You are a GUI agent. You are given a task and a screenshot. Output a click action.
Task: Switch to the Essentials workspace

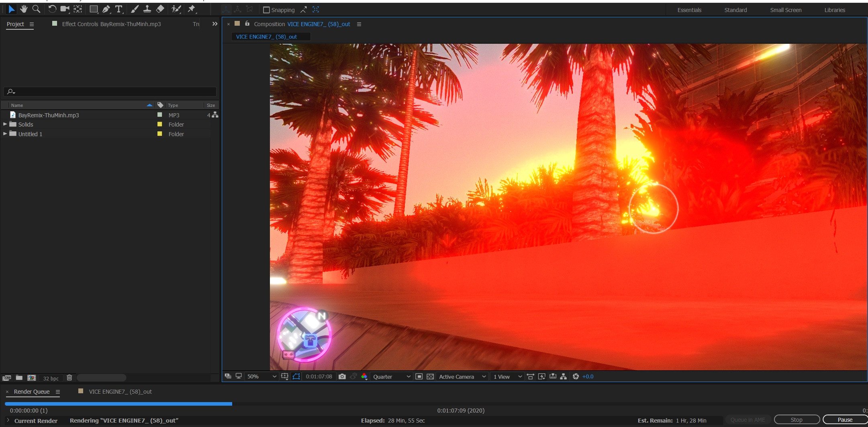point(689,10)
